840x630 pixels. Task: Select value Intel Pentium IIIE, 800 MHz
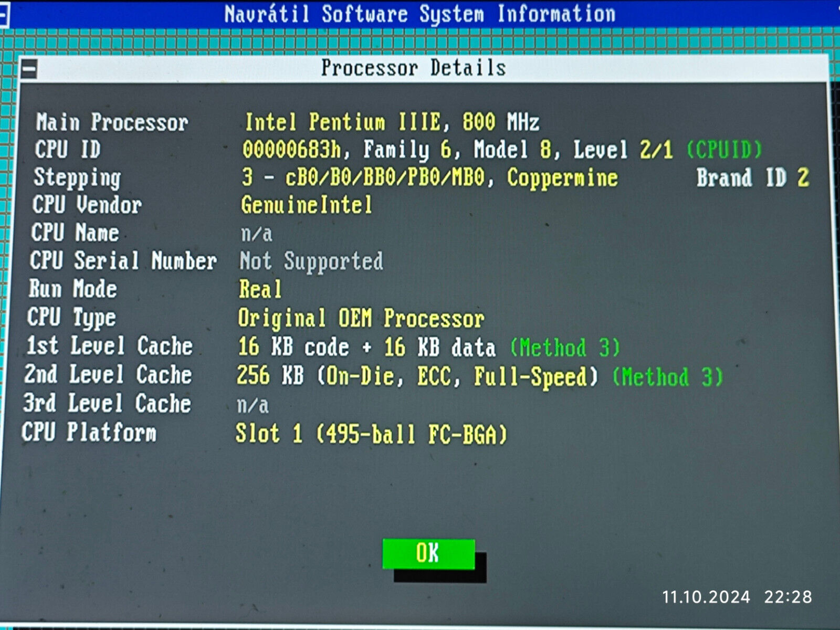(392, 122)
